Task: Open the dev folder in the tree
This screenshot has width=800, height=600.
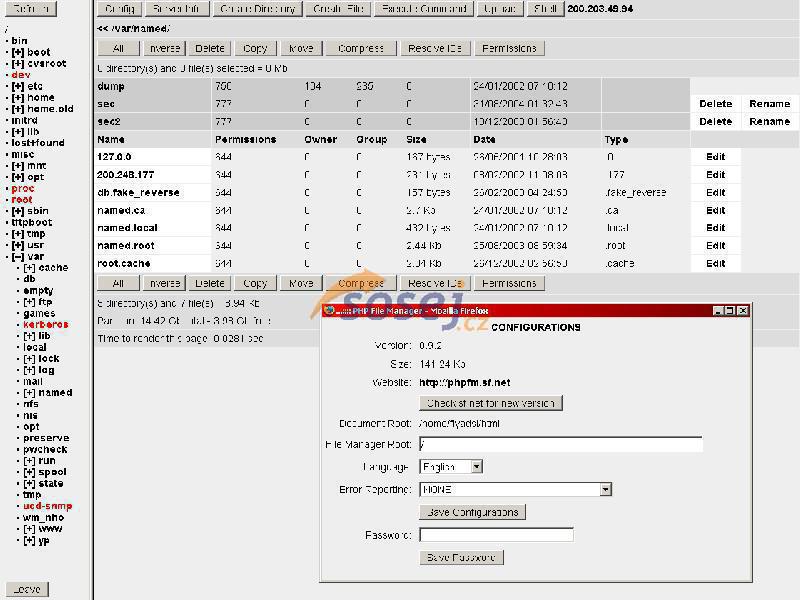Action: [21, 75]
